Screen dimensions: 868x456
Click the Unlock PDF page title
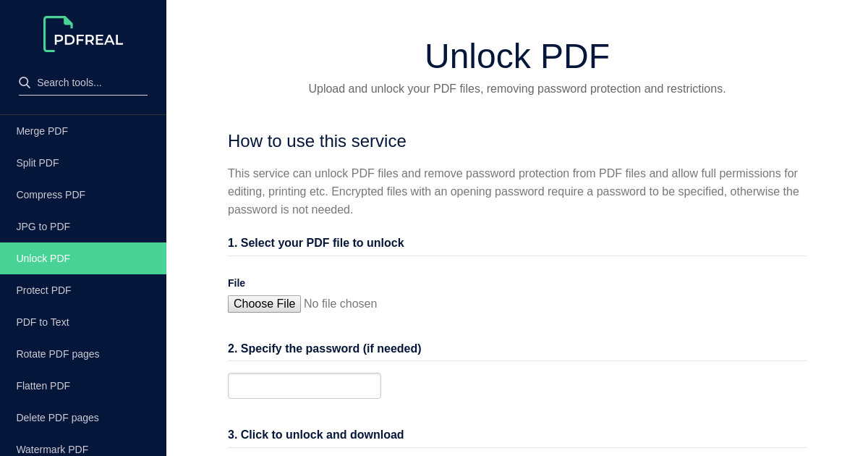[x=516, y=56]
